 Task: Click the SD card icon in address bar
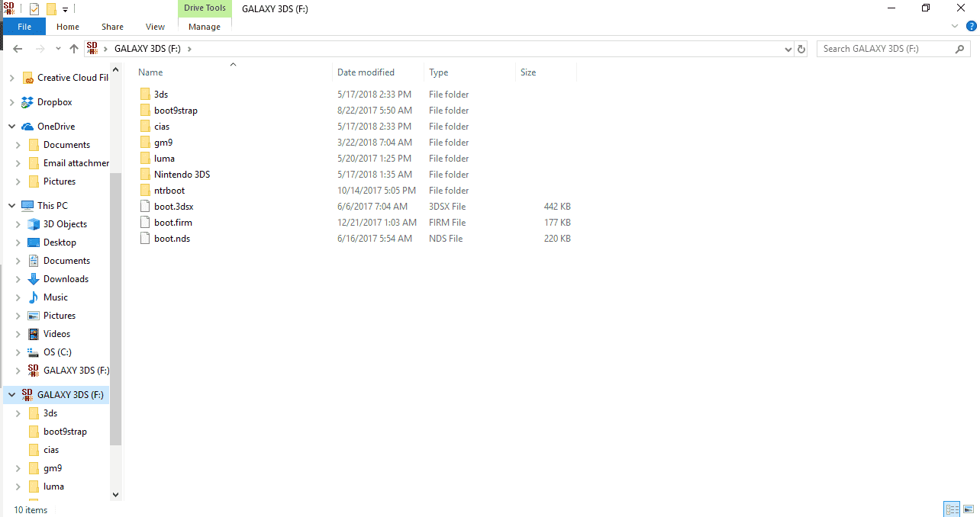point(92,48)
